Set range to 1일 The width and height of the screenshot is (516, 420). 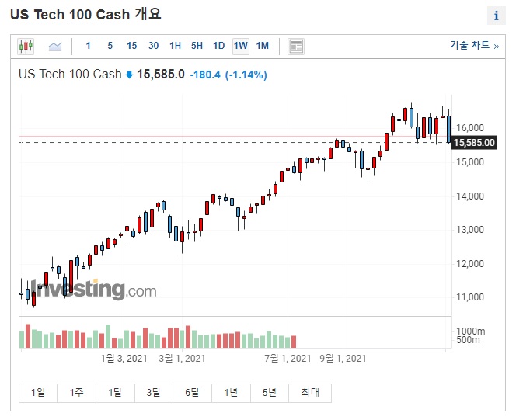(x=38, y=393)
